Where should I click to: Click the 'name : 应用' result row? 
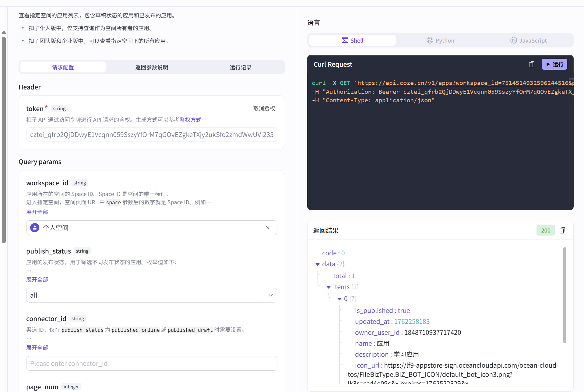click(372, 343)
